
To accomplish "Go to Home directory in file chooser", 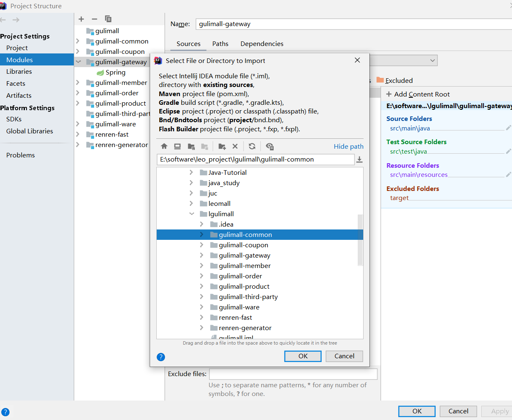I will coord(164,146).
